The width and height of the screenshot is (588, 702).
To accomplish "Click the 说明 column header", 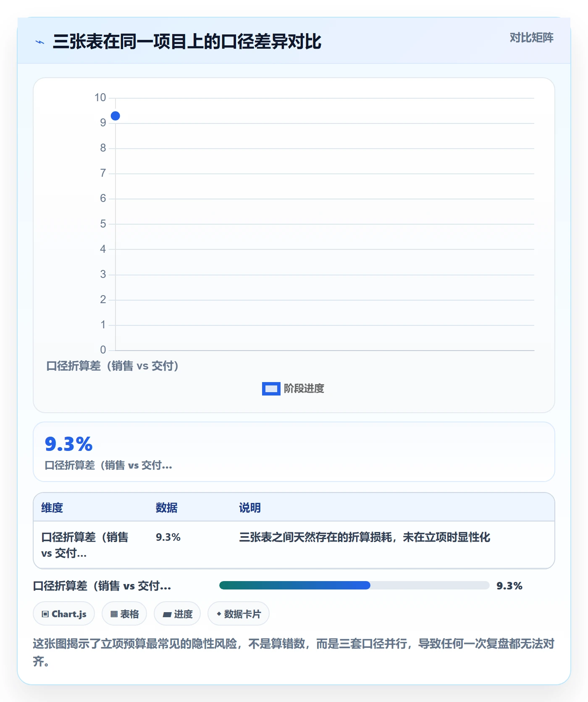I will [250, 508].
